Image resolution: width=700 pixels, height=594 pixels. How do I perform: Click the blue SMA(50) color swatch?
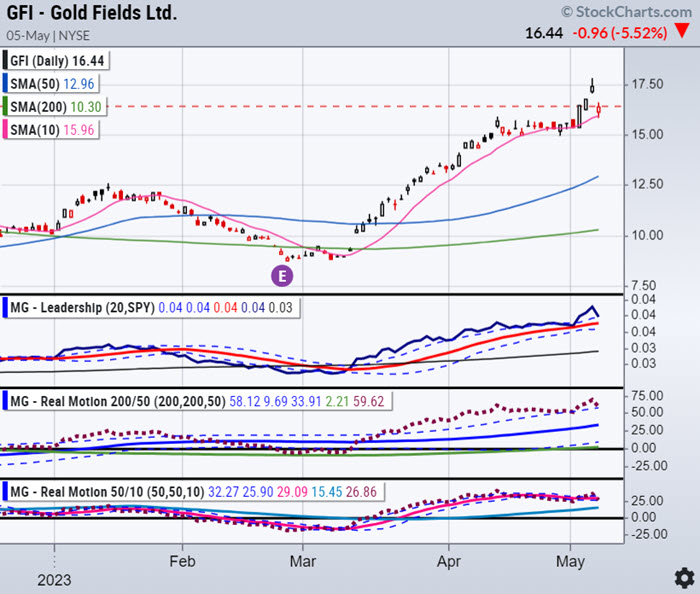8,84
